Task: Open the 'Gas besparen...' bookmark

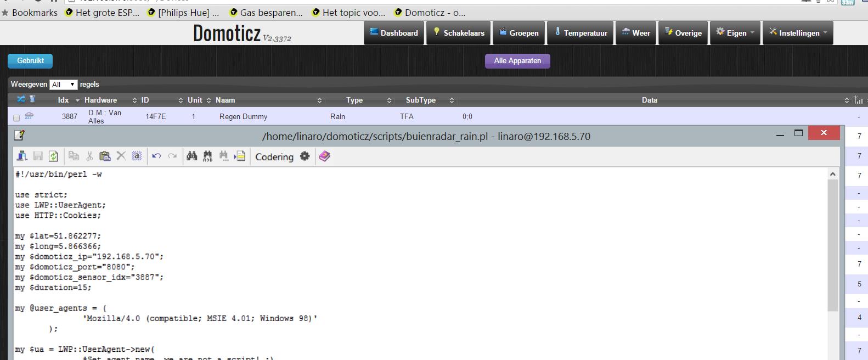Action: click(266, 12)
